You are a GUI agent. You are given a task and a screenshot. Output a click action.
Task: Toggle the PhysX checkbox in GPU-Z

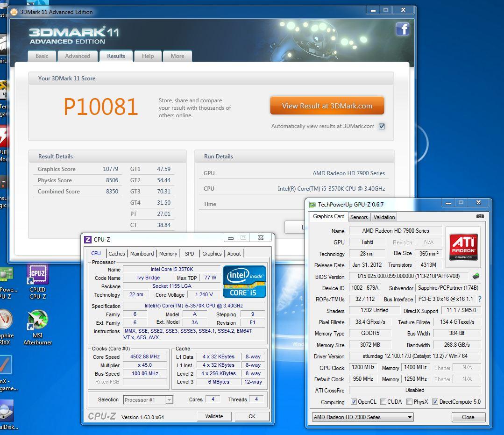410,401
